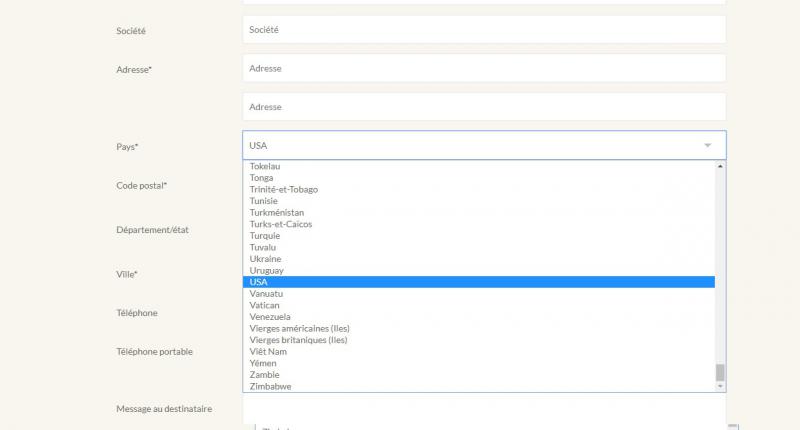
Task: Select Ukraine from the list
Action: pyautogui.click(x=266, y=259)
